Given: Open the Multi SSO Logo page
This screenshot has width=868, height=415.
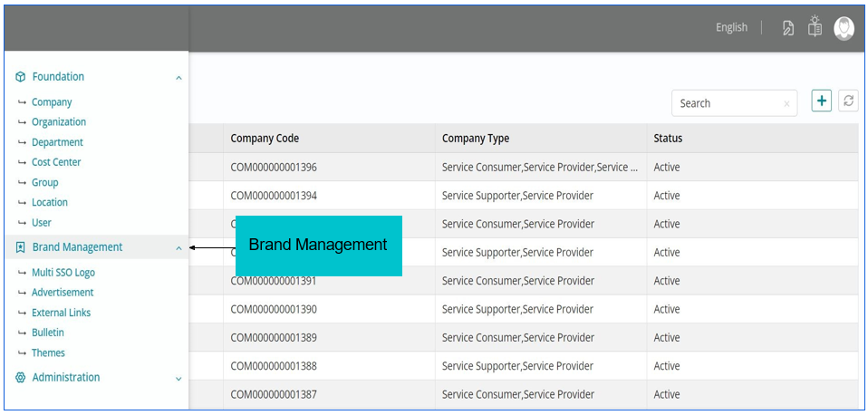Looking at the screenshot, I should pyautogui.click(x=63, y=273).
